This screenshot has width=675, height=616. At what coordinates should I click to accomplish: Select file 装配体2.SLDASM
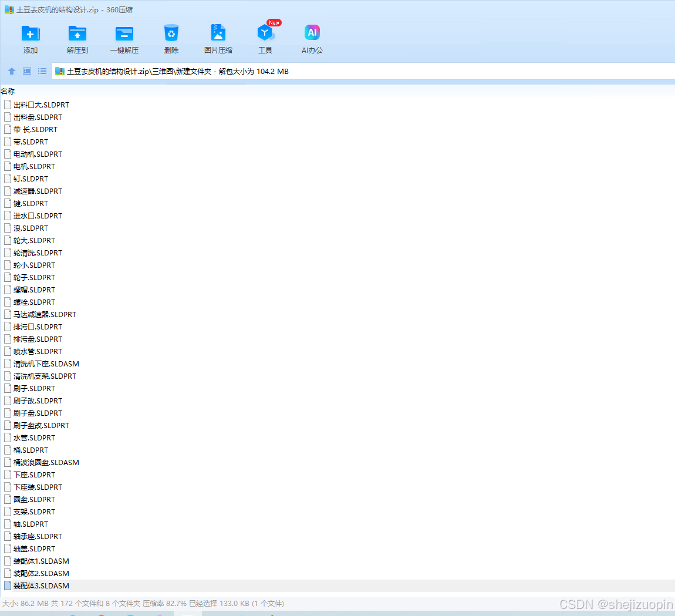click(41, 574)
